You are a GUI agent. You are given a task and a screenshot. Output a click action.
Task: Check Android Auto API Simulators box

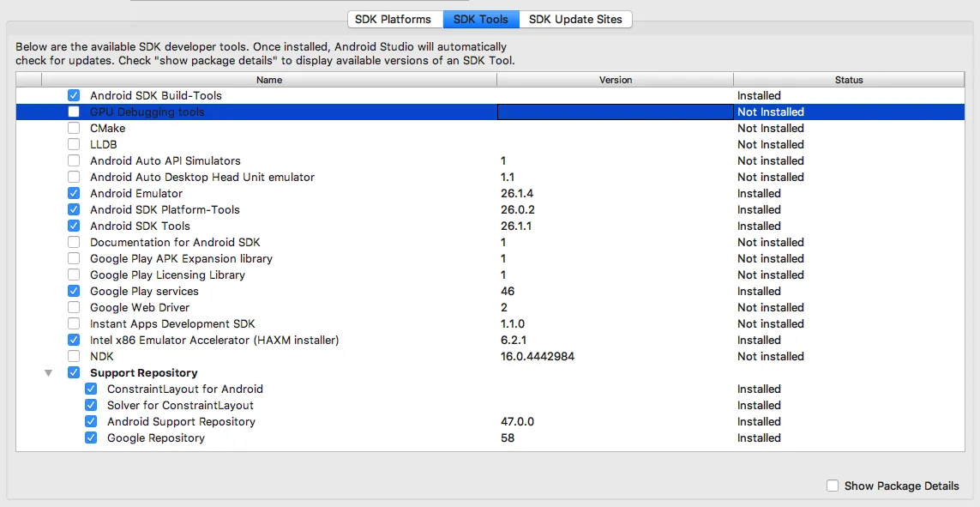click(74, 160)
